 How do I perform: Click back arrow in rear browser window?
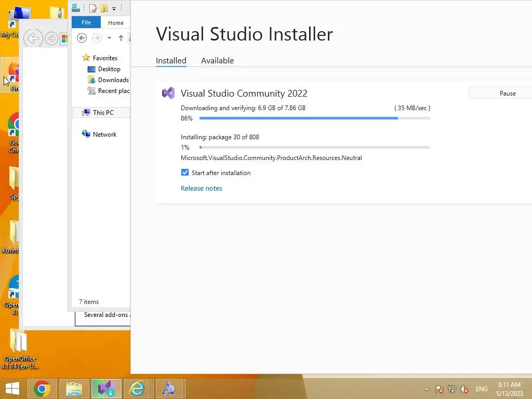click(33, 38)
